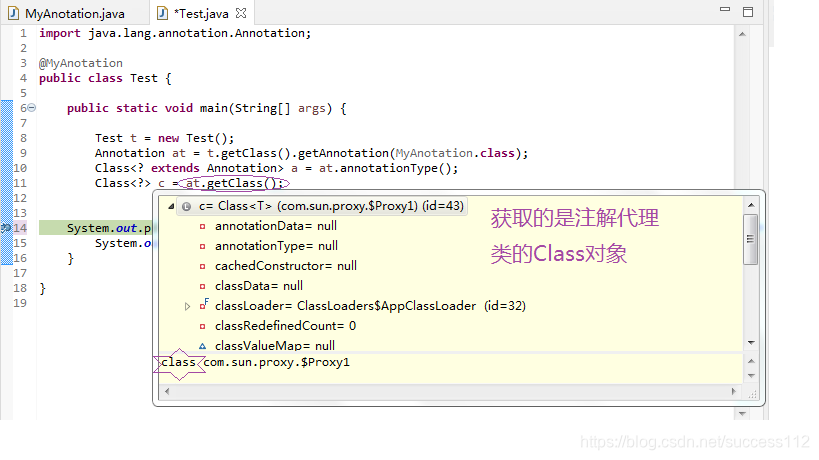
Task: Click the @MyAnotation annotation on line 3
Action: pyautogui.click(x=81, y=63)
